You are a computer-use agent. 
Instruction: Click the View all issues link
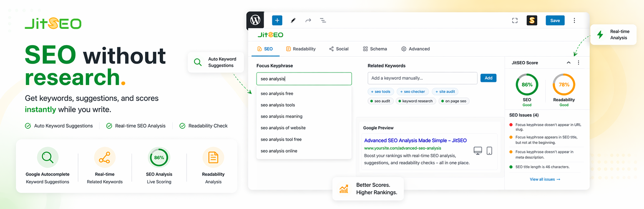545,179
